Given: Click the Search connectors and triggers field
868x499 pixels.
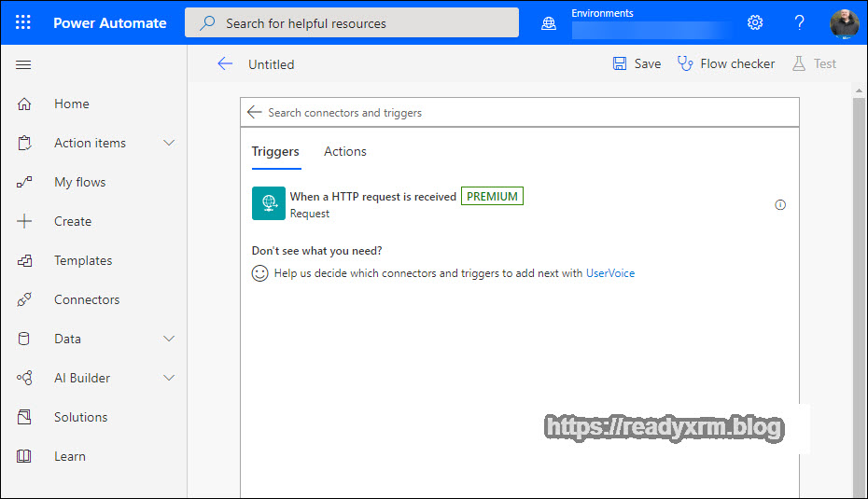Looking at the screenshot, I should tap(523, 112).
